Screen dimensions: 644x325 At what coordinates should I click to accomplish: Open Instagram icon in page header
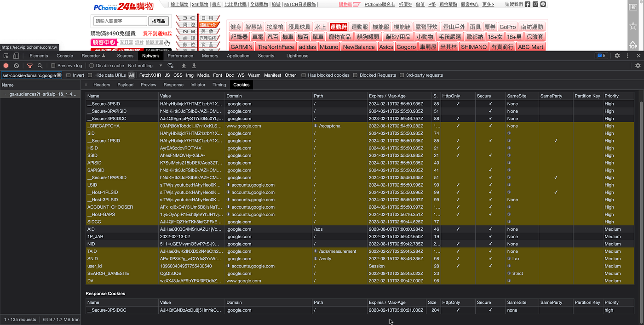pyautogui.click(x=535, y=4)
